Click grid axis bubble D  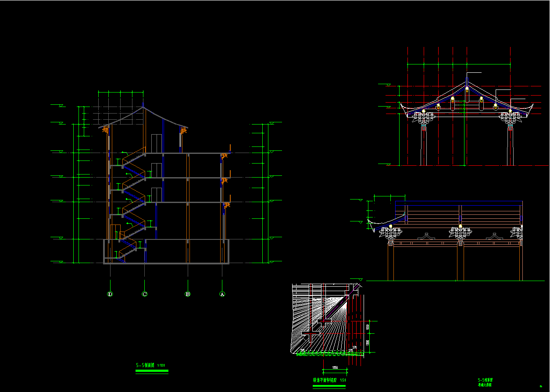coord(110,294)
